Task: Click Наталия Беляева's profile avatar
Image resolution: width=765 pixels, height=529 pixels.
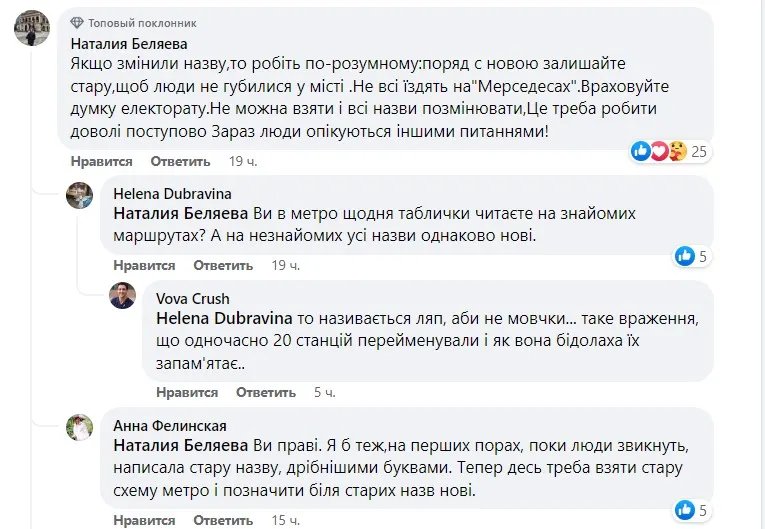Action: click(31, 30)
